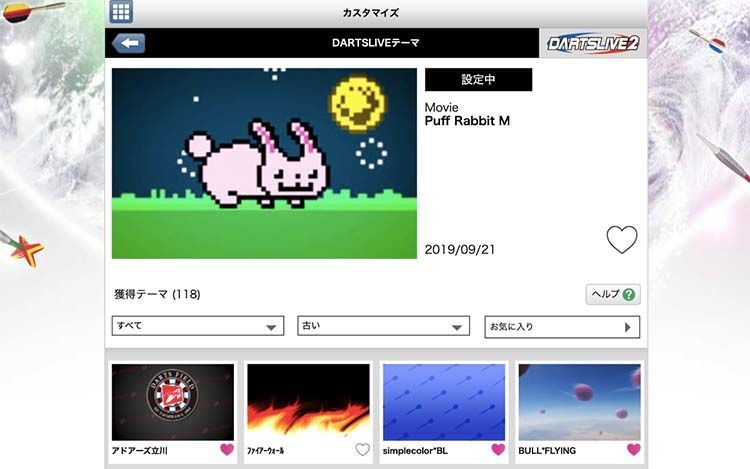
Task: Select the ファイアーウォール theme thumbnail
Action: (309, 402)
